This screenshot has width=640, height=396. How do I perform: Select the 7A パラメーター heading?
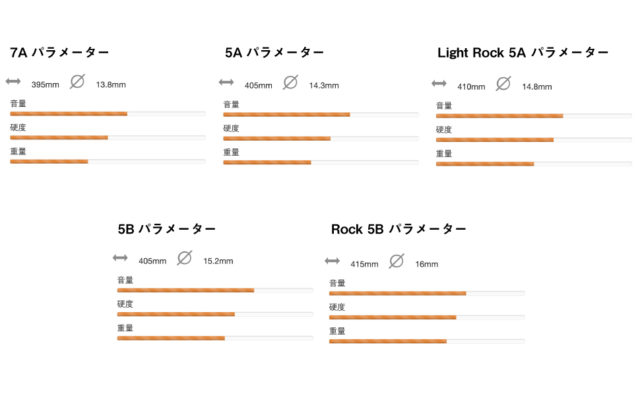coord(60,52)
